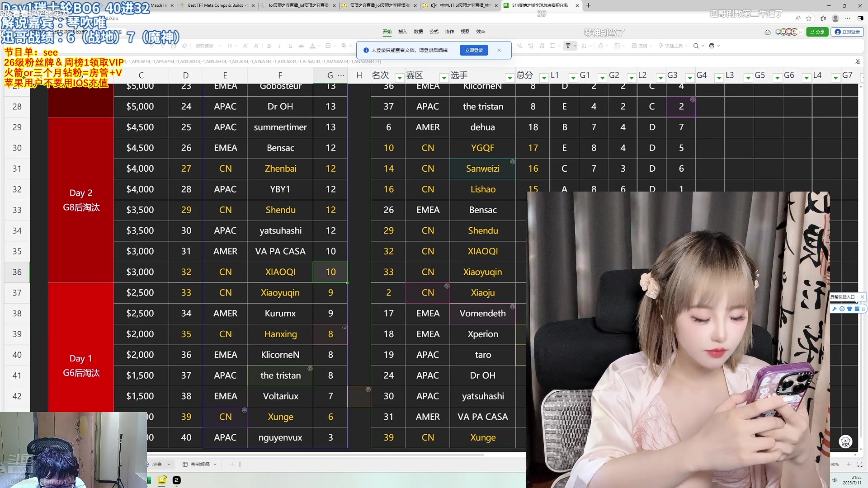
Task: Click the percent format icon
Action: click(519, 46)
